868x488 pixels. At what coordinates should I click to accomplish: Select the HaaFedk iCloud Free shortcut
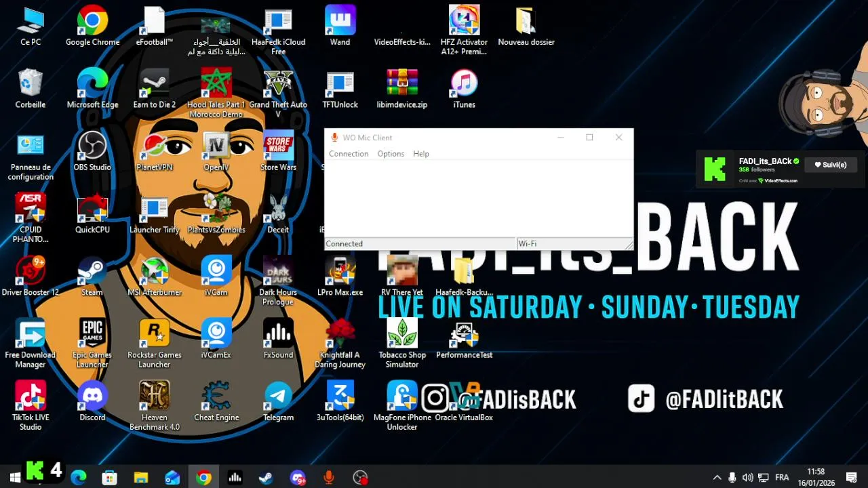278,31
